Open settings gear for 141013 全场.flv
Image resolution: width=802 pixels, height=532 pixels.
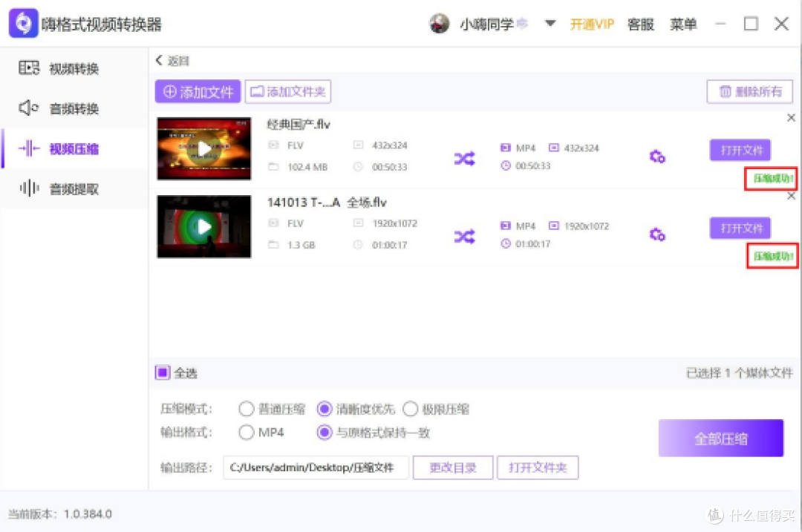click(657, 234)
